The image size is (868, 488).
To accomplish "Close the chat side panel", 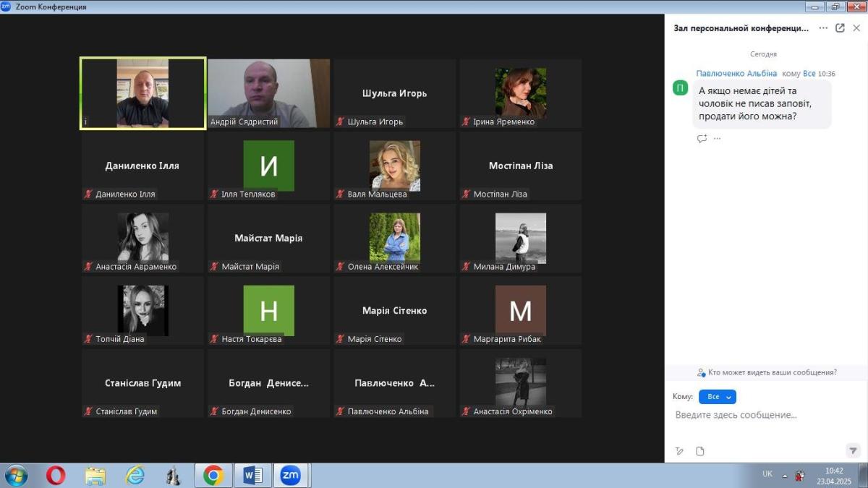I will [x=856, y=28].
